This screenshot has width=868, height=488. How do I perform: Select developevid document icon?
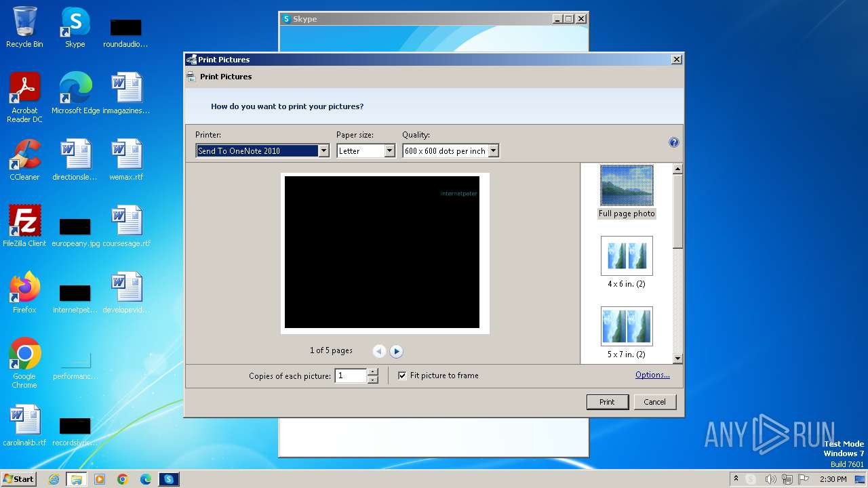click(x=126, y=293)
